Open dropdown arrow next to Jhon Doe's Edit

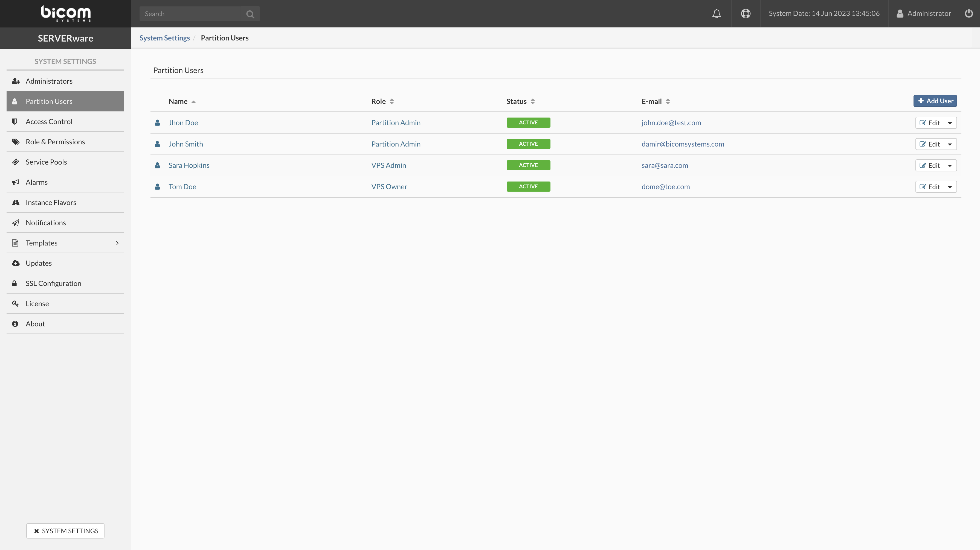(950, 123)
